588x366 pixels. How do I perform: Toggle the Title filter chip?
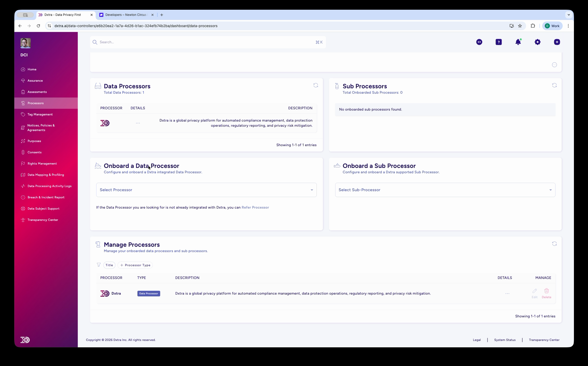click(x=109, y=265)
